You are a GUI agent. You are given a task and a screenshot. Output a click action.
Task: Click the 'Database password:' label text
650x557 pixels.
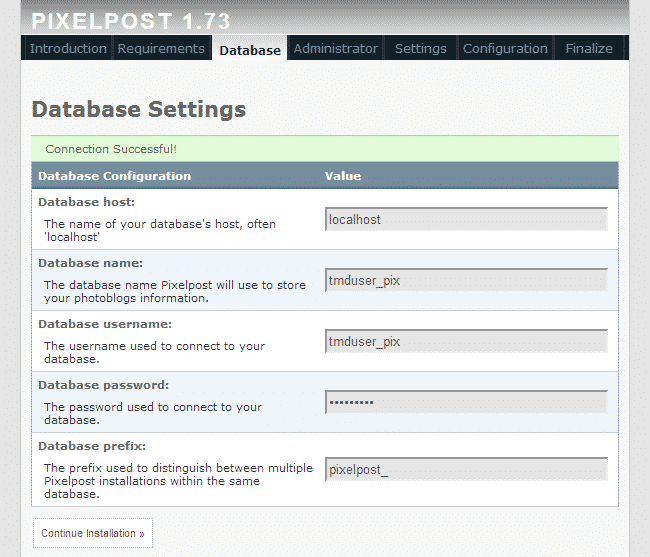click(x=103, y=385)
